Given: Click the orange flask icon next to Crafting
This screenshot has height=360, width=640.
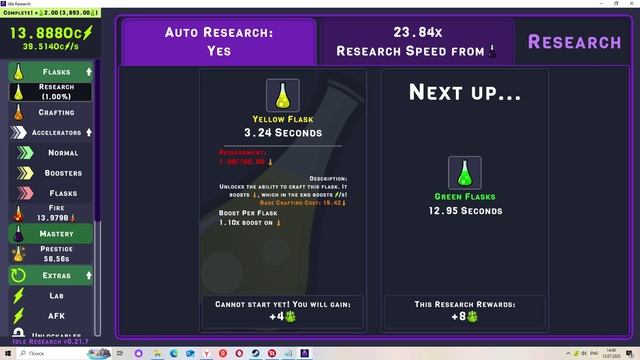Looking at the screenshot, I should coord(18,112).
